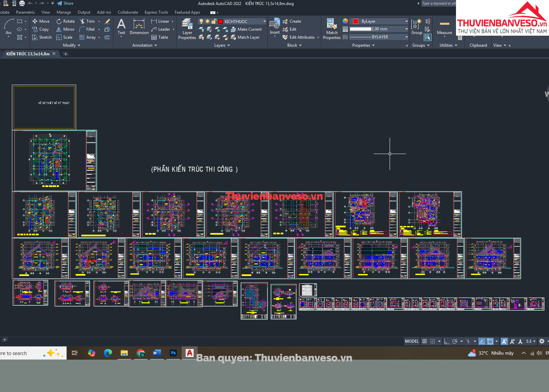Expand the Modify panel

coord(72,45)
